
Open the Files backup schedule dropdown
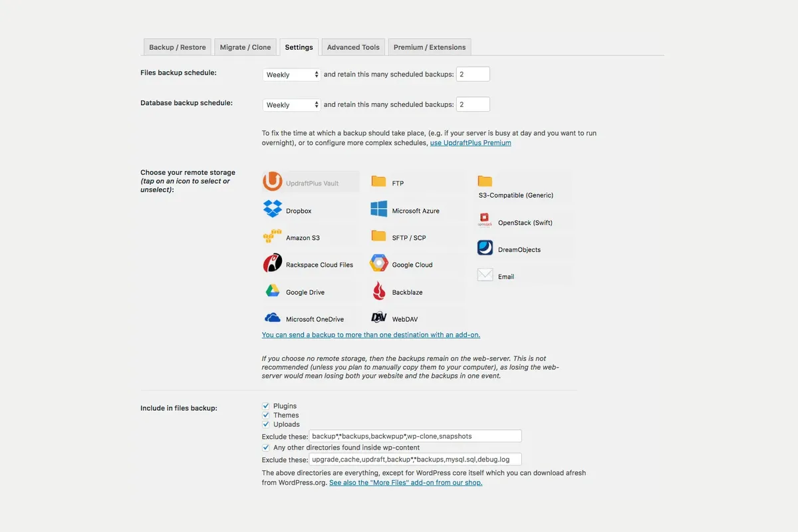click(292, 74)
